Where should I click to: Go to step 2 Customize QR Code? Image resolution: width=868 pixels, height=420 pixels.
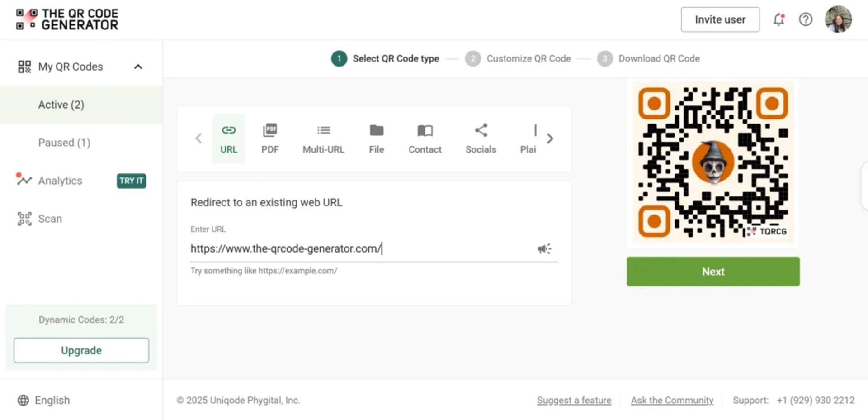518,58
